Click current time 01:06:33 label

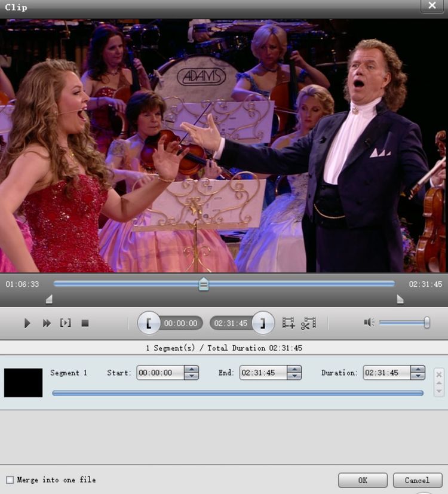22,284
